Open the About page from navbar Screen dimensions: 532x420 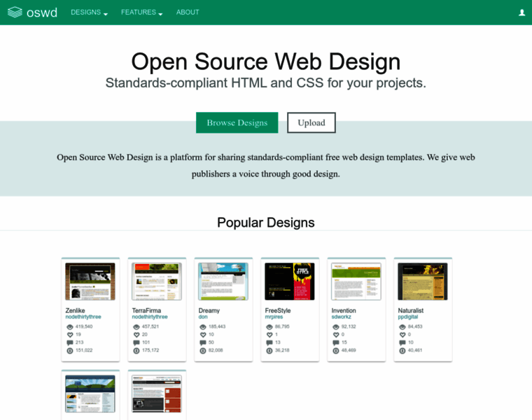tap(188, 13)
